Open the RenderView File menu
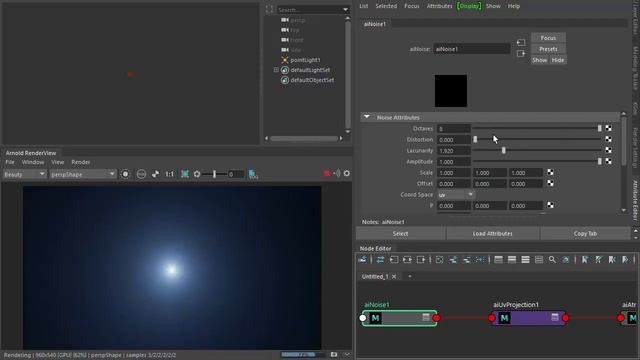The height and width of the screenshot is (360, 640). (9, 162)
